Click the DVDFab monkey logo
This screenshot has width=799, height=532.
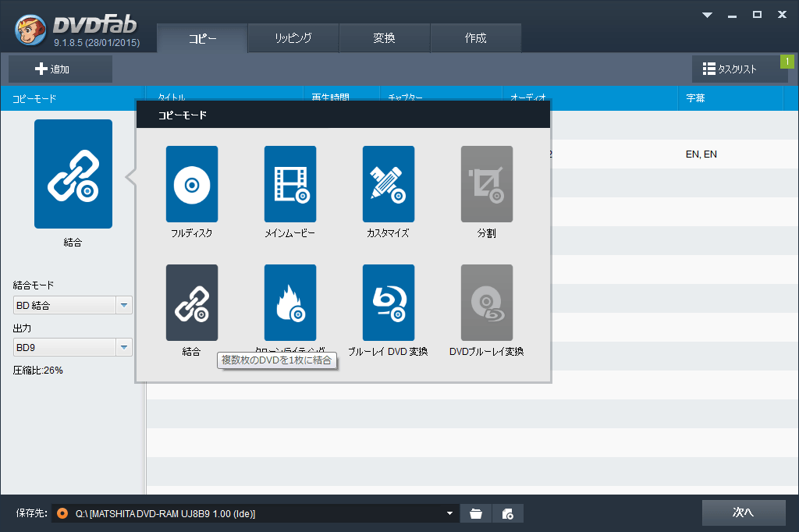(x=30, y=30)
